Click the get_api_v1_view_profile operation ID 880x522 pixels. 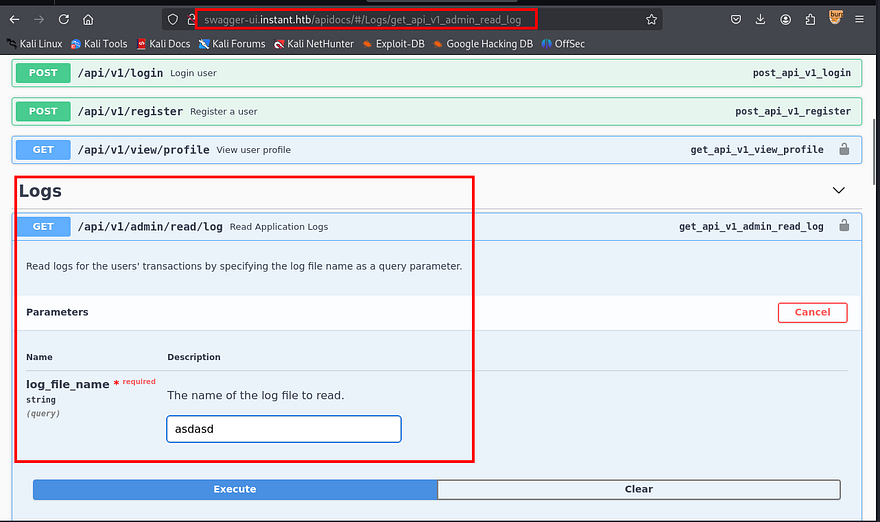point(757,150)
